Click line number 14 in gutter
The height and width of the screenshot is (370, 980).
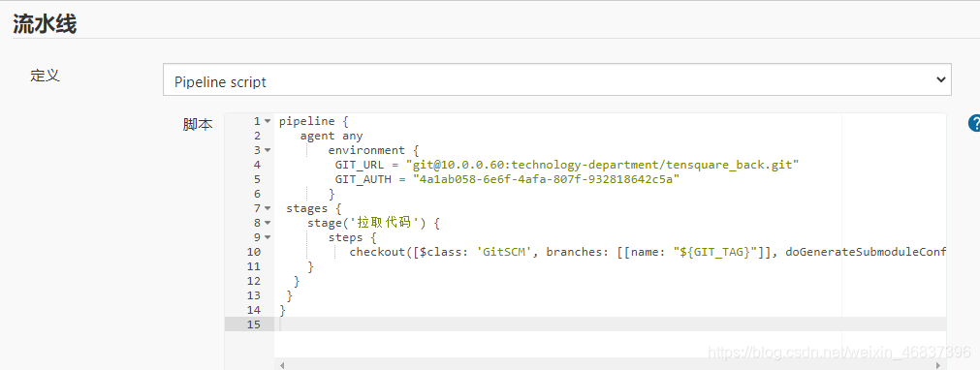254,310
